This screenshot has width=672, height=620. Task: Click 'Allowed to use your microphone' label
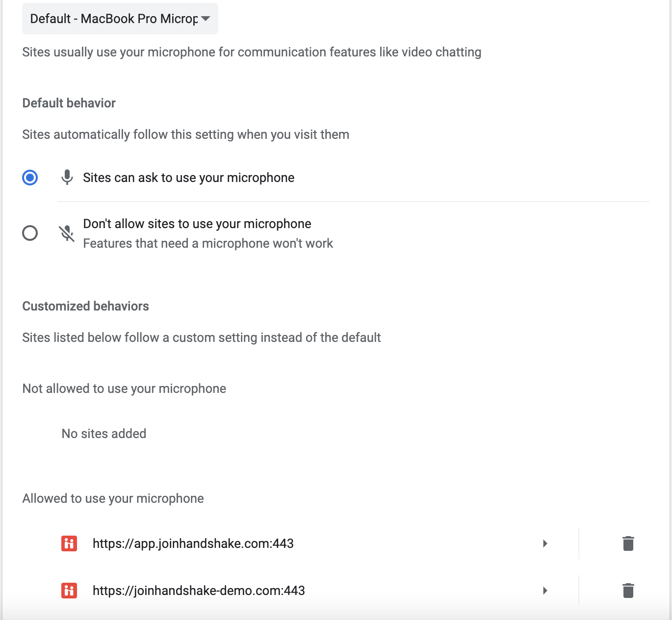click(x=113, y=498)
